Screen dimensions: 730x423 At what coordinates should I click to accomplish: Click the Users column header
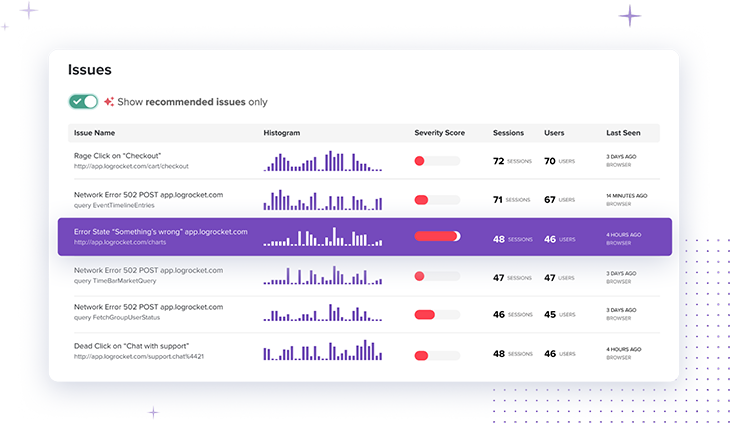point(554,133)
